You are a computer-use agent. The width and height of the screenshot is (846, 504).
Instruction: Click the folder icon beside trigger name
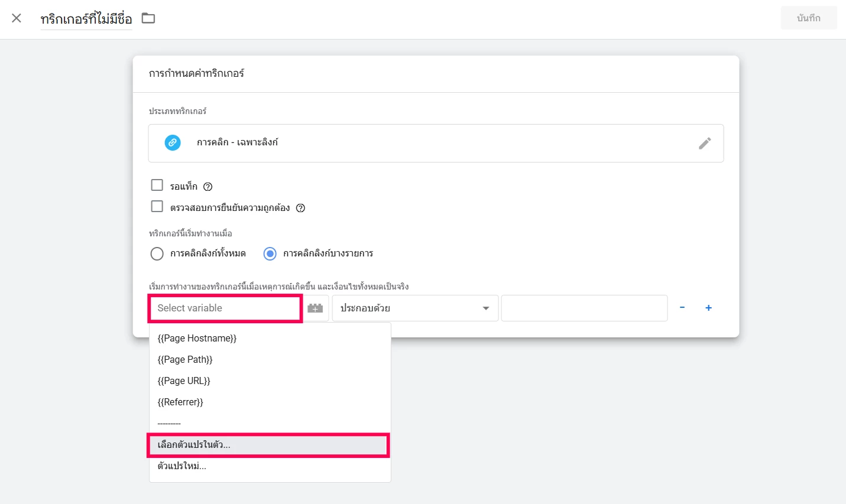[148, 18]
